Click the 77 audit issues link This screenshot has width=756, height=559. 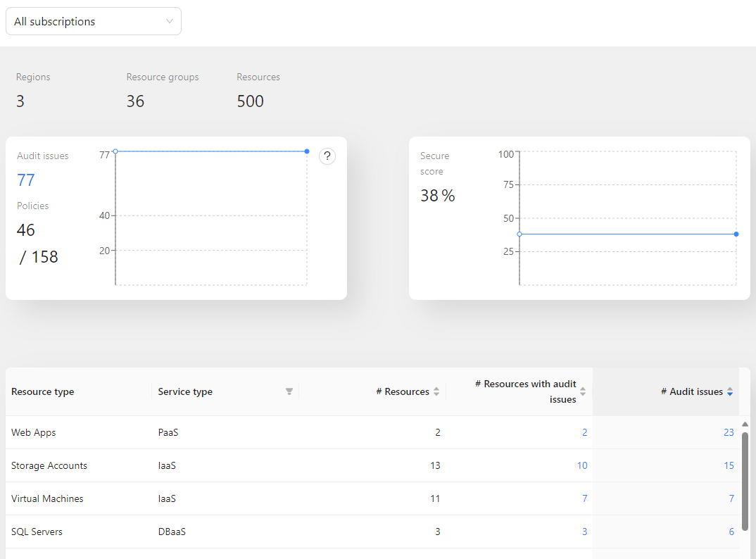coord(26,180)
